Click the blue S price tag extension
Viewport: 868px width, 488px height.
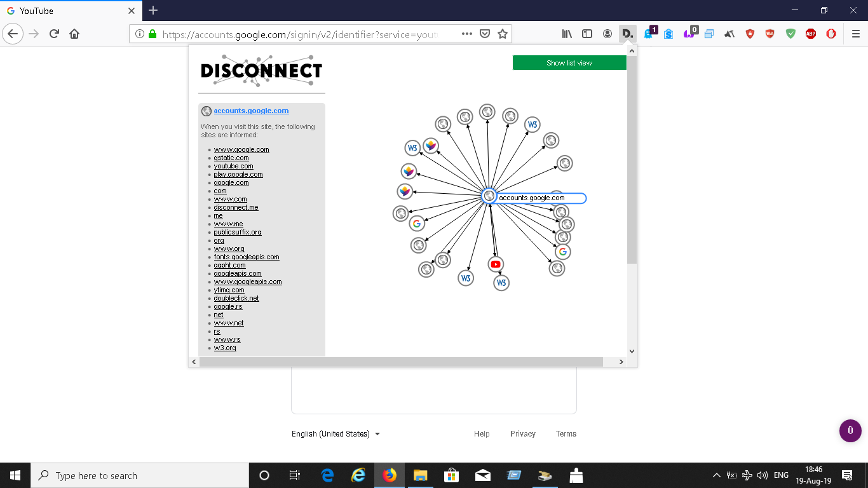[668, 34]
